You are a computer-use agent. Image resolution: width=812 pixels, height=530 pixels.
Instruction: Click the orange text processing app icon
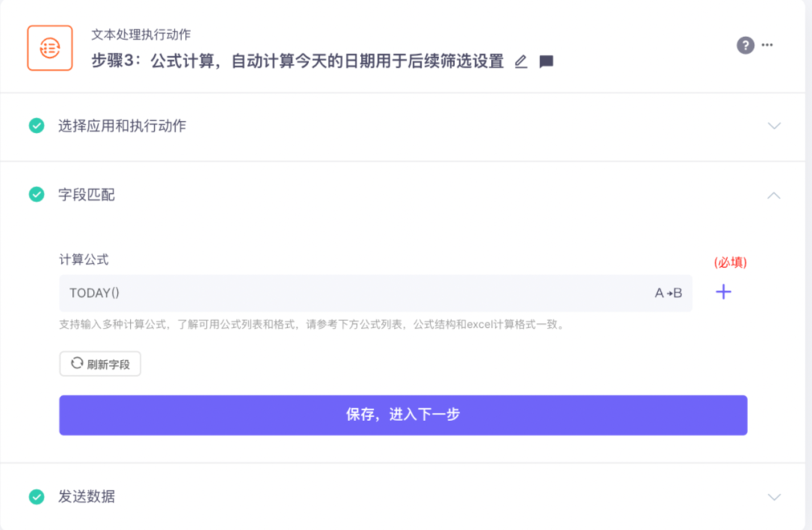(50, 48)
